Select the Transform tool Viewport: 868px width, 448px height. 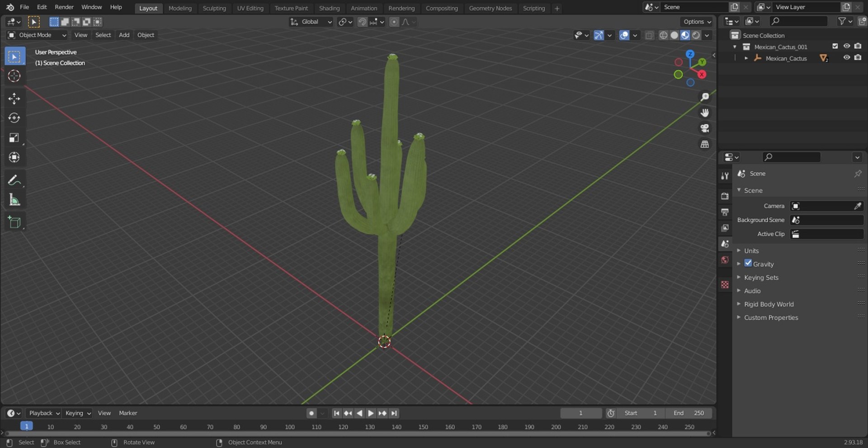pos(14,157)
